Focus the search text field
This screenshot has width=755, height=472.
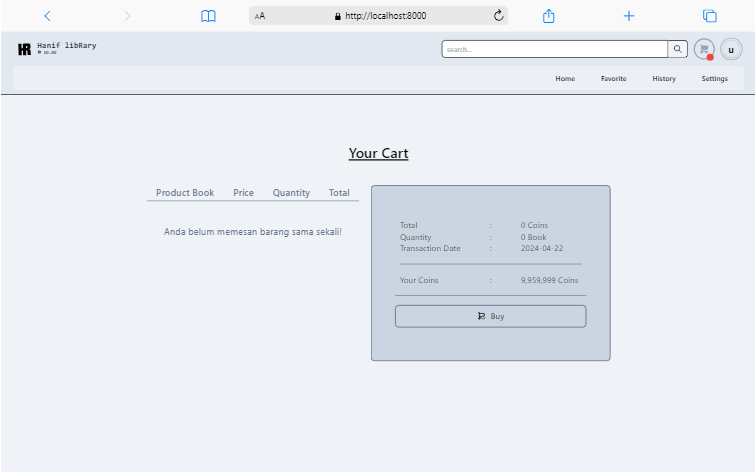click(555, 49)
